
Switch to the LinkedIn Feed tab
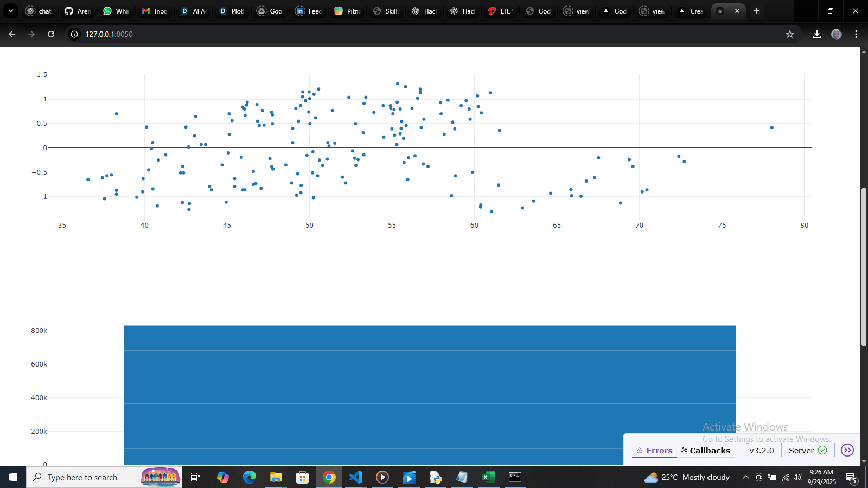click(x=309, y=11)
